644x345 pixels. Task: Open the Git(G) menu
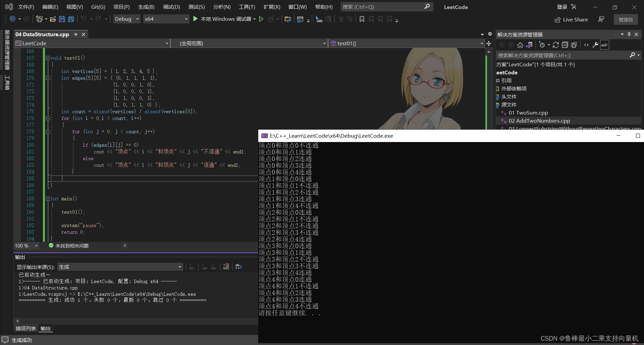tap(98, 7)
